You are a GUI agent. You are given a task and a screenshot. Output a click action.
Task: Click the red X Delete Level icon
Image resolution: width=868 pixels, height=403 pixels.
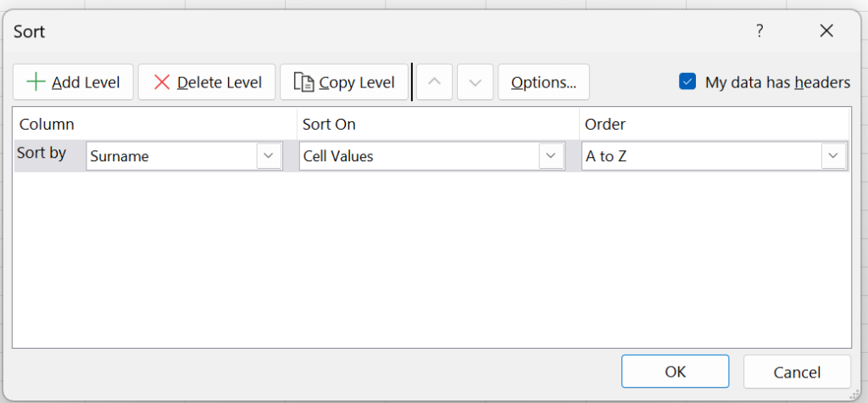point(161,82)
